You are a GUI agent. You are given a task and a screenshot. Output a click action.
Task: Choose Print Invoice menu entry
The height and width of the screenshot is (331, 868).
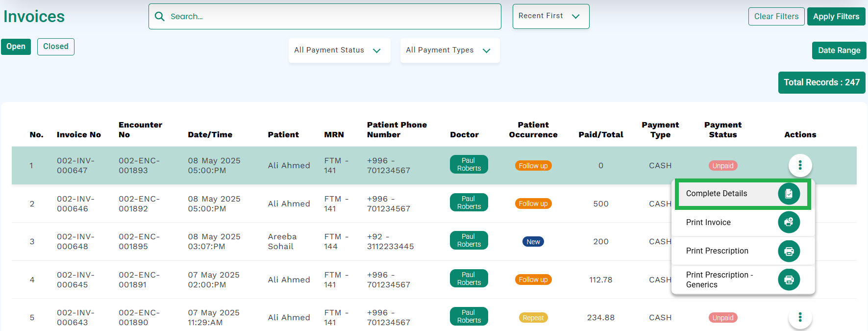(x=743, y=222)
